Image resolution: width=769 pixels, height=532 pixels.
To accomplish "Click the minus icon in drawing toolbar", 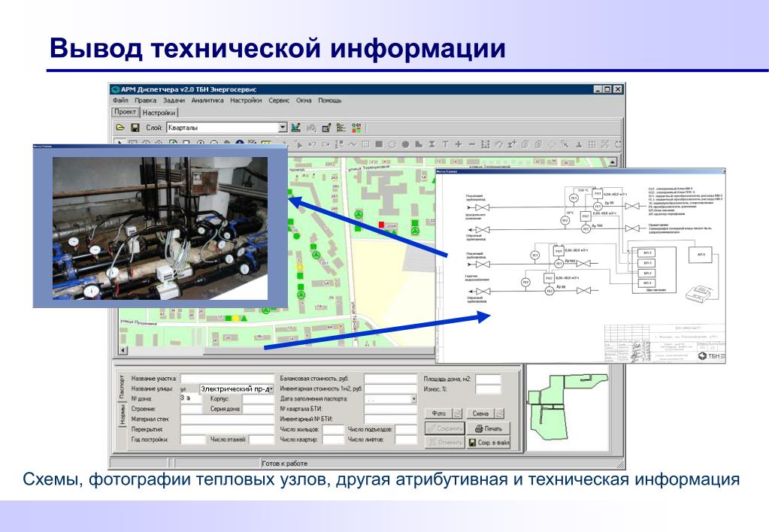I will tap(472, 144).
